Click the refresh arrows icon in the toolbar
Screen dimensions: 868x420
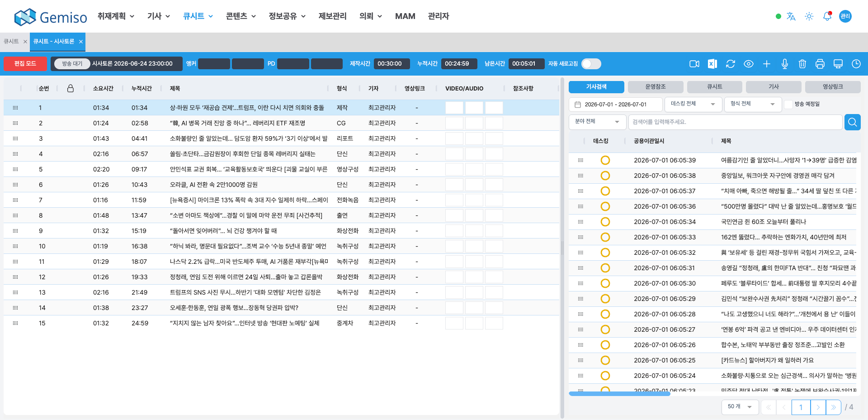tap(731, 64)
